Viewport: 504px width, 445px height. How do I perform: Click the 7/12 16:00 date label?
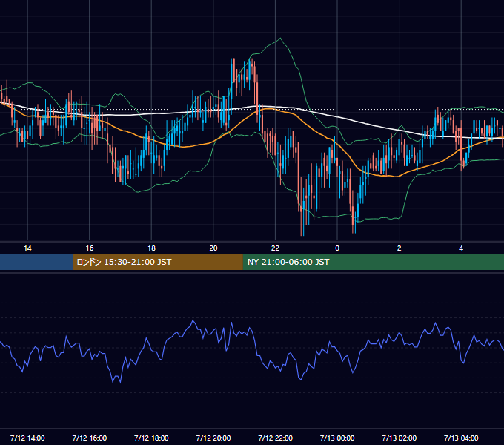tap(90, 438)
